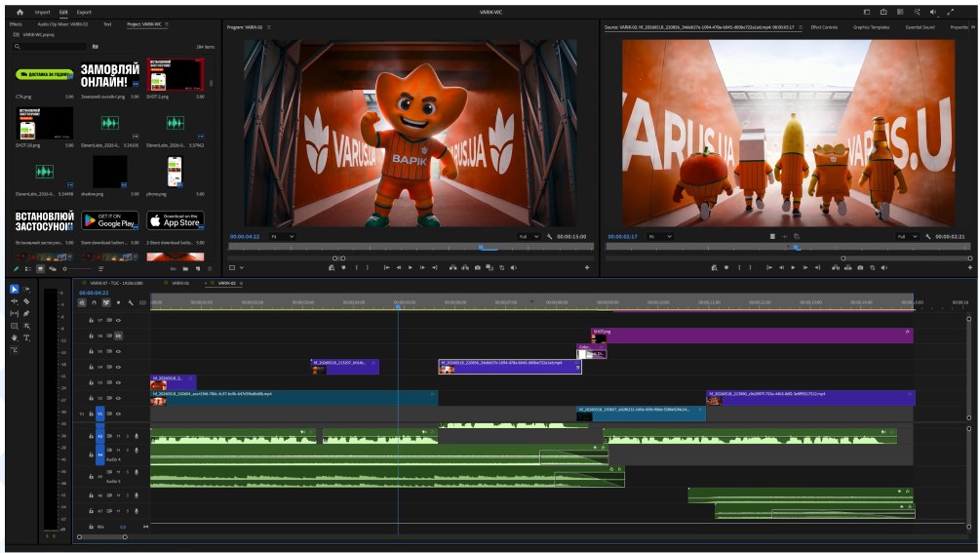Click the Timeline playhead timecode
The height and width of the screenshot is (553, 980).
click(x=94, y=293)
